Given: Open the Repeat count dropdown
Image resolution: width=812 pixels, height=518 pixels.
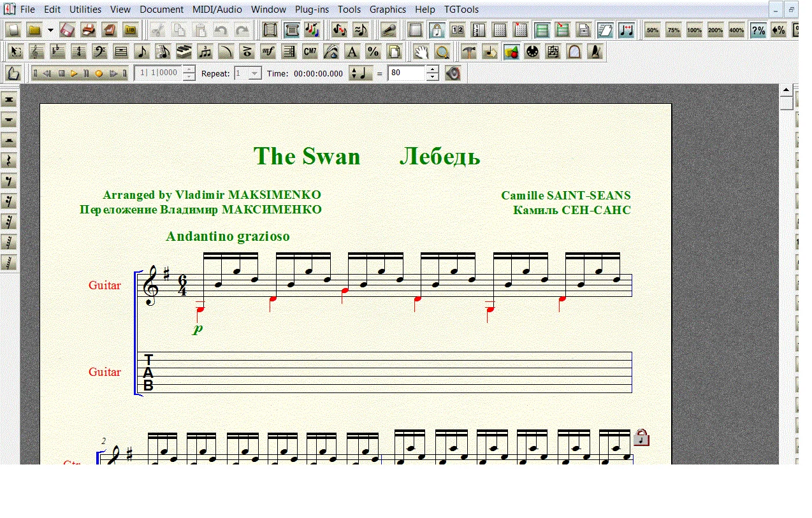Looking at the screenshot, I should [x=254, y=73].
